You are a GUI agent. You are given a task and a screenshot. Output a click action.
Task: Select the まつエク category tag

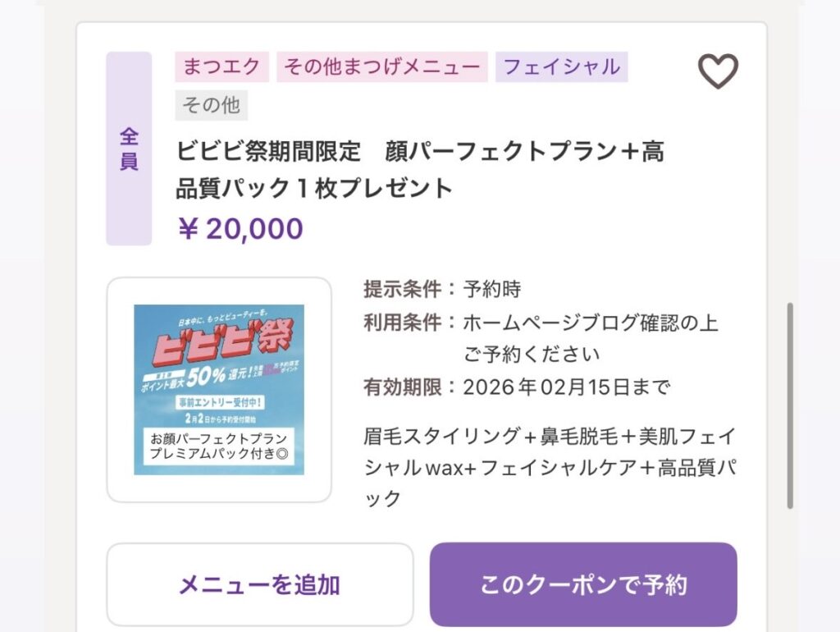click(x=221, y=66)
